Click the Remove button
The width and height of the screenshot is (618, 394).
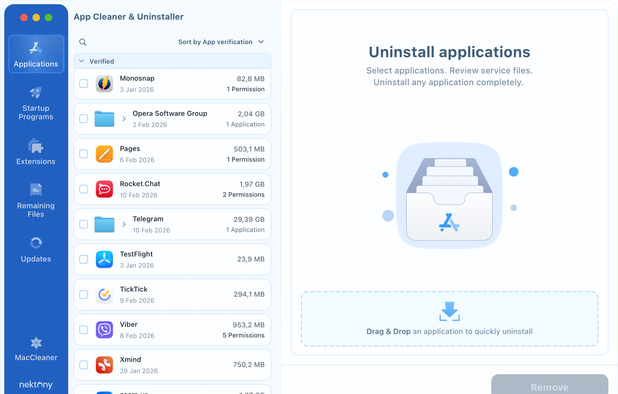click(x=549, y=386)
